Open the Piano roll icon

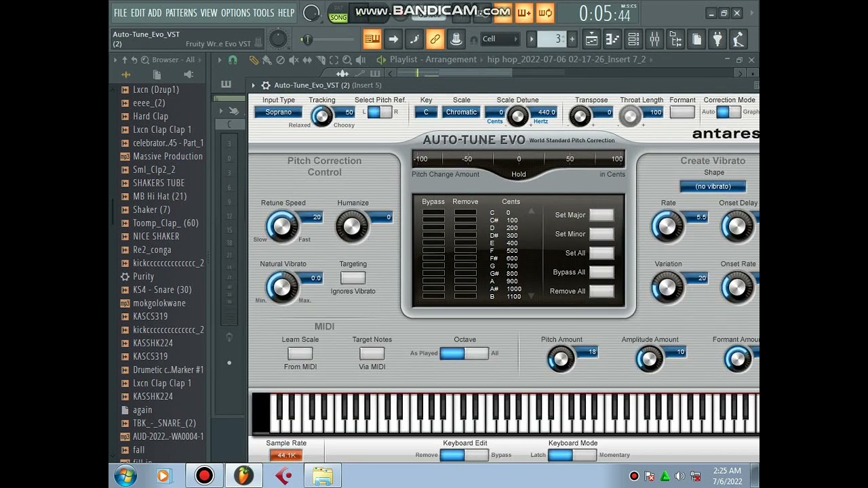coord(612,39)
